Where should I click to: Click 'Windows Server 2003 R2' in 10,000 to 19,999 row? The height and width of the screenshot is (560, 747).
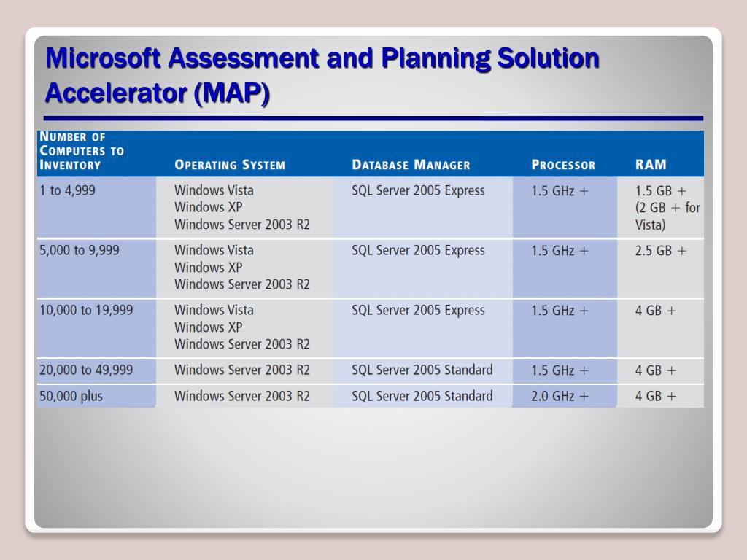pyautogui.click(x=242, y=344)
